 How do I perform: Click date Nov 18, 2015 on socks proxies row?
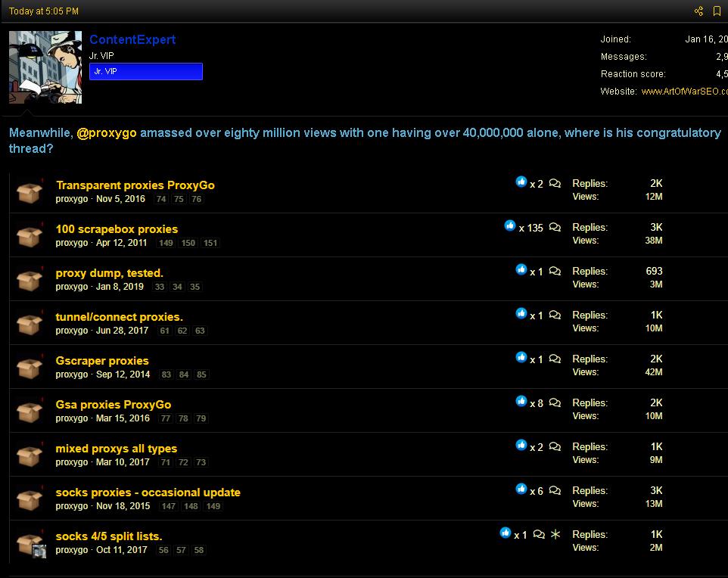pos(123,506)
